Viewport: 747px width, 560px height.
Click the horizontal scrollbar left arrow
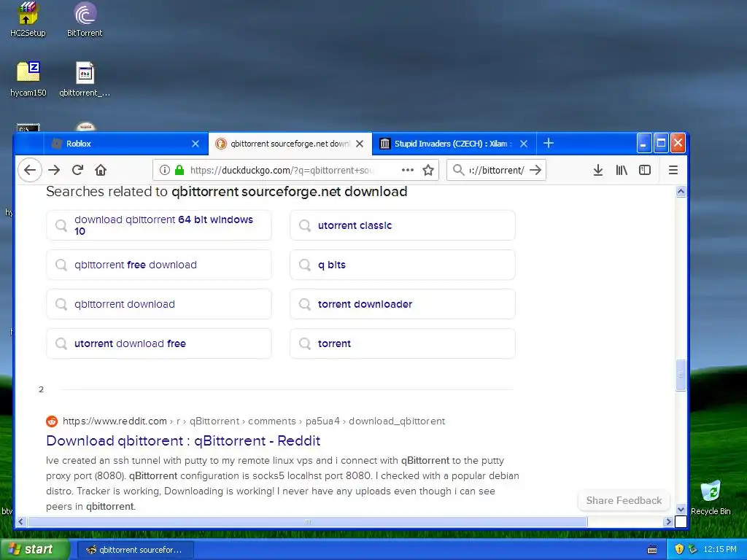tap(20, 521)
